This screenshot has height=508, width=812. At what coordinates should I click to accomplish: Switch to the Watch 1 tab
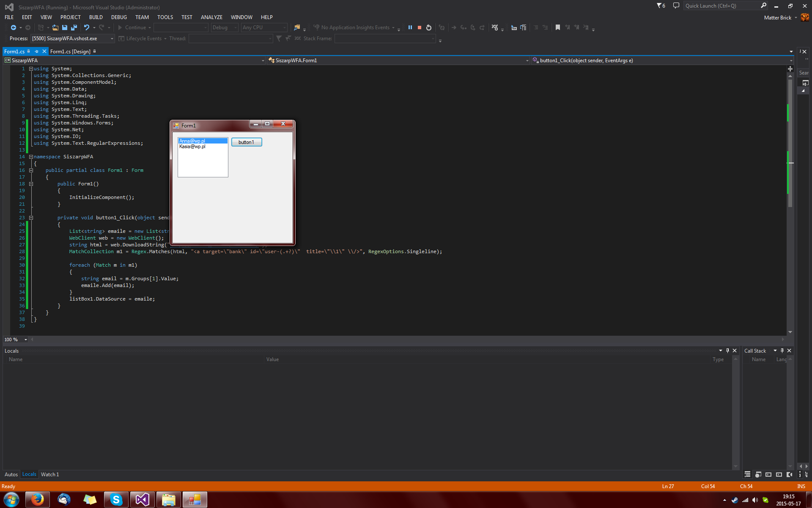pyautogui.click(x=50, y=475)
